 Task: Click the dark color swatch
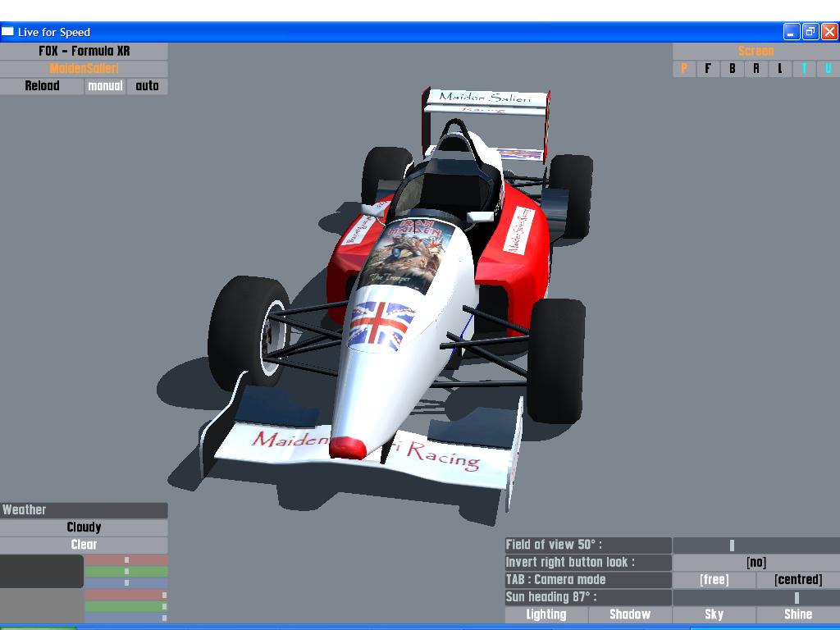pos(42,571)
